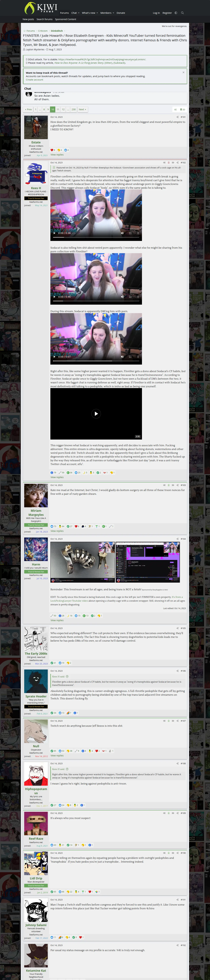Bookmark post #182 with its bookmark icon
The width and height of the screenshot is (210, 980).
pyautogui.click(x=168, y=163)
